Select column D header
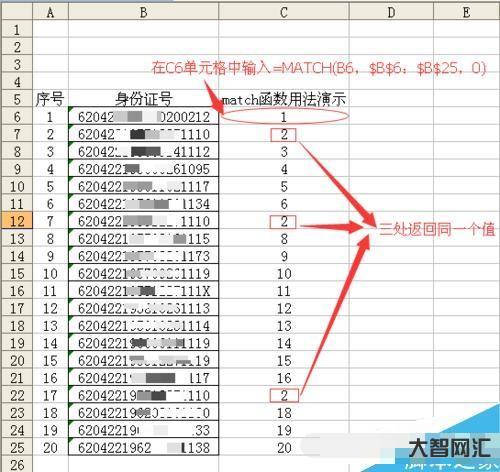This screenshot has width=500, height=472. pyautogui.click(x=391, y=12)
